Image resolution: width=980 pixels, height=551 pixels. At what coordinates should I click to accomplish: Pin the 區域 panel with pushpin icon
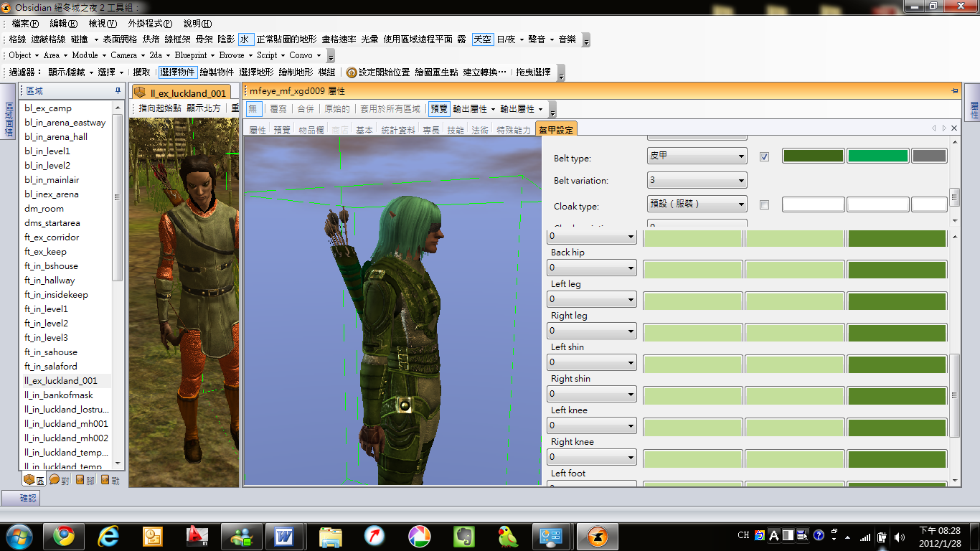[118, 91]
